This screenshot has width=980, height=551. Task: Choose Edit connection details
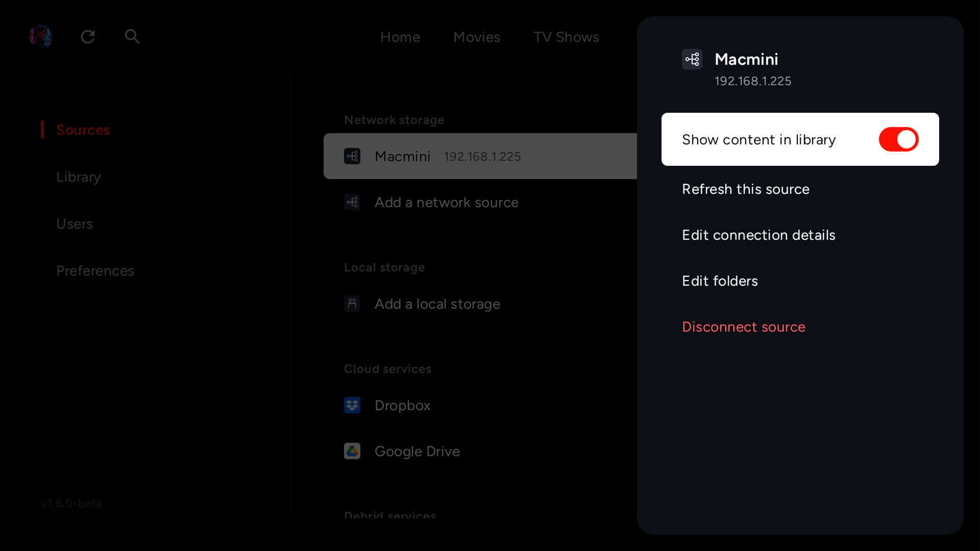[x=758, y=235]
